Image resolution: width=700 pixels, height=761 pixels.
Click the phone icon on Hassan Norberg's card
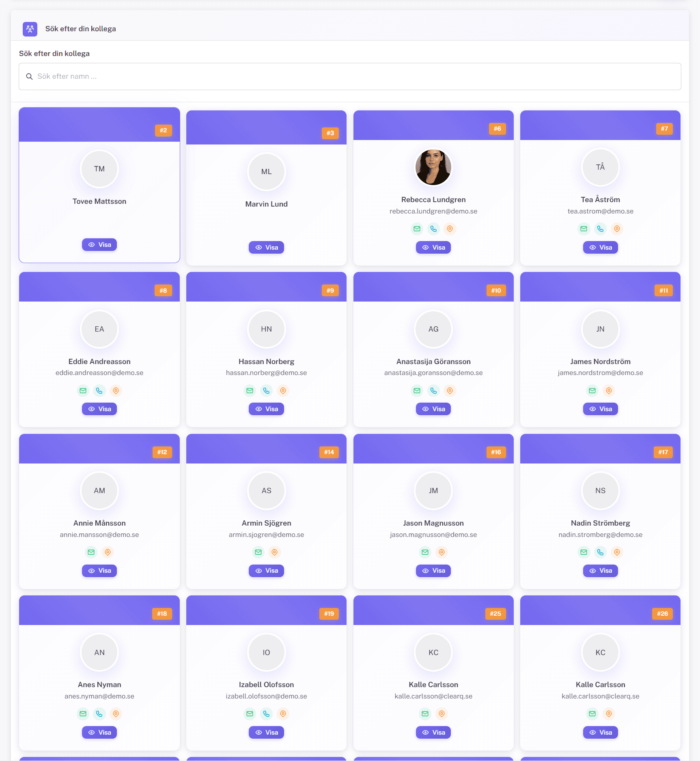(266, 390)
